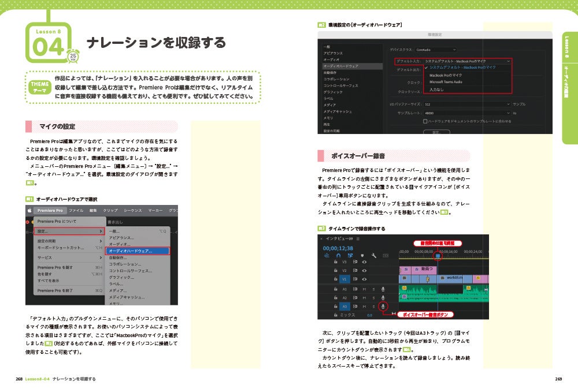Viewport: 578px width, 392px height.
Task: Choose MacBook Proのマイク from the input list
Action: [445, 75]
